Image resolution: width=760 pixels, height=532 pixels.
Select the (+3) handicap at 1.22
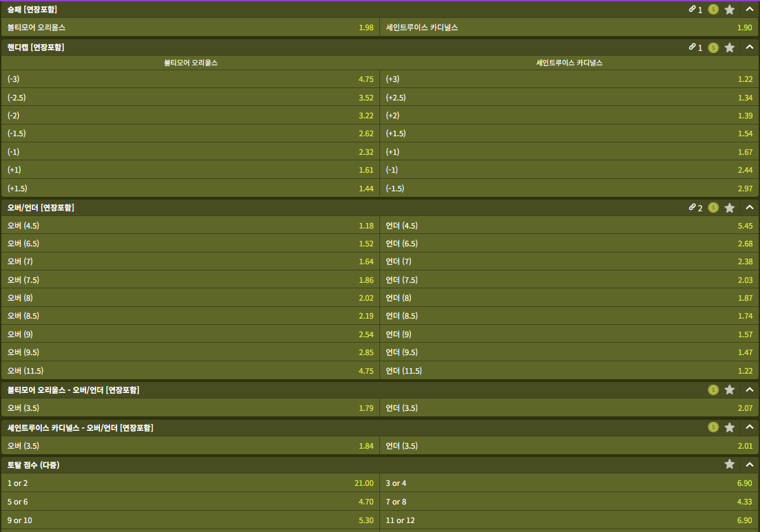point(569,79)
